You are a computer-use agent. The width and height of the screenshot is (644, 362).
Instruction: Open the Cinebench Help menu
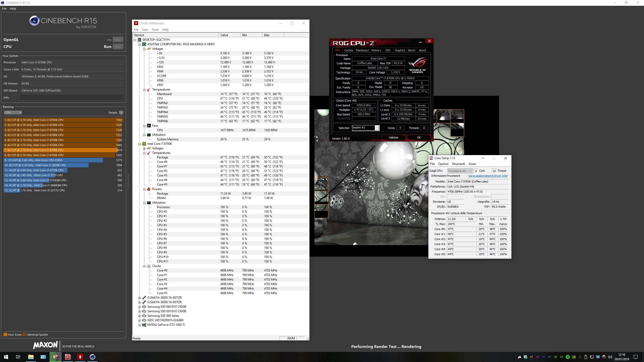pos(13,9)
